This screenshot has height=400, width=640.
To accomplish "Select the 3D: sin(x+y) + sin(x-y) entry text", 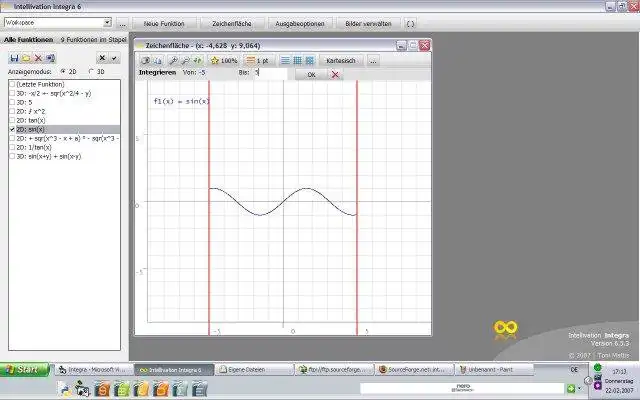I will point(49,156).
